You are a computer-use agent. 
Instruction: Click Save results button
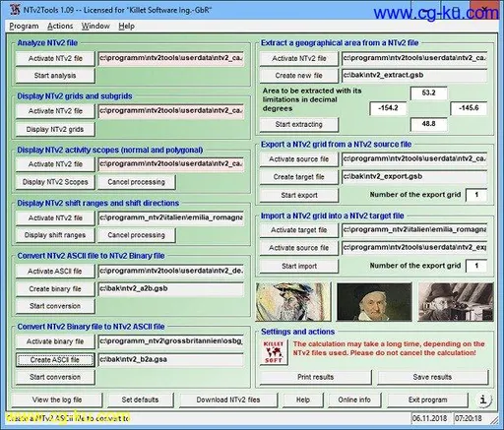click(432, 377)
